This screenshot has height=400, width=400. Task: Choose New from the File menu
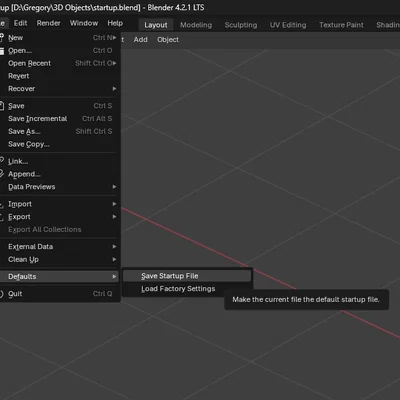point(59,38)
